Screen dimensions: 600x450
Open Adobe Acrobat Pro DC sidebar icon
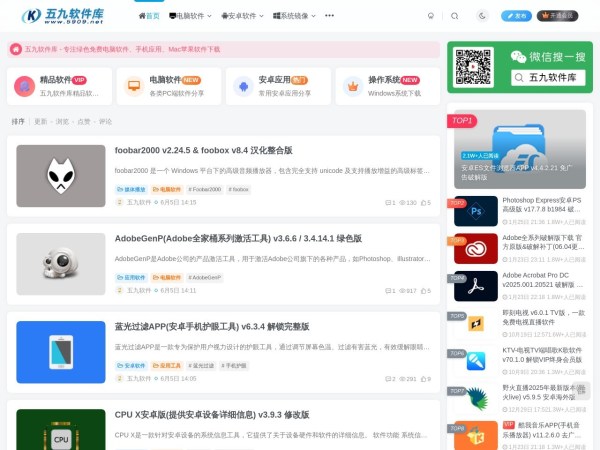point(476,286)
